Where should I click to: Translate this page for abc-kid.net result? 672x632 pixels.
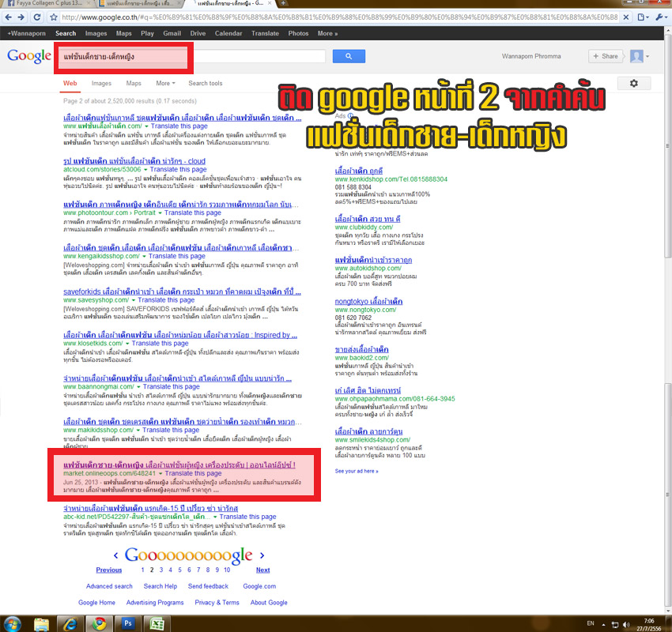tap(247, 517)
